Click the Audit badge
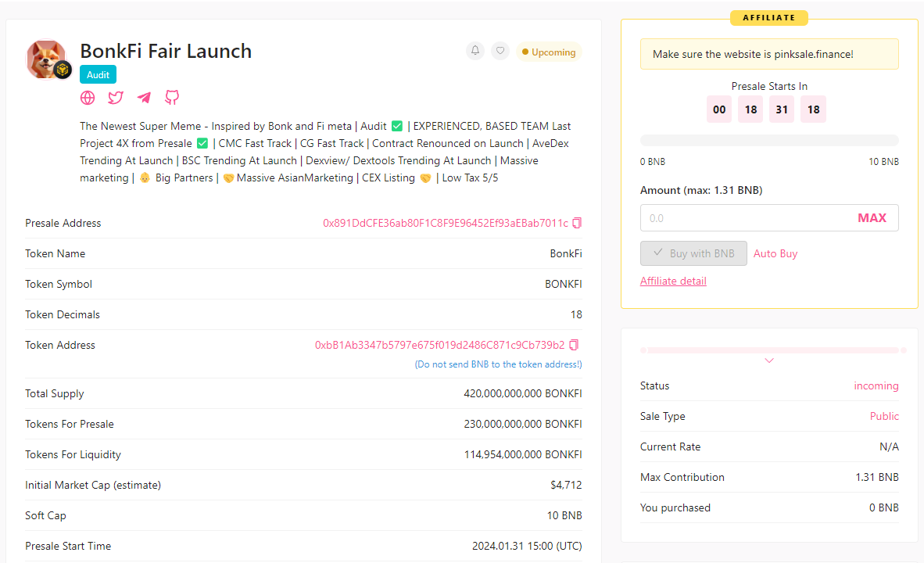 coord(98,75)
